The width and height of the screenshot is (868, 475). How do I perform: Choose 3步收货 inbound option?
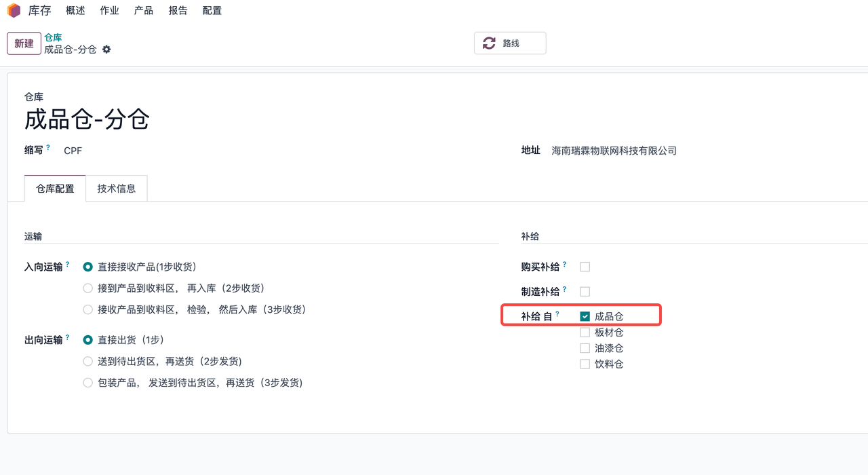87,309
